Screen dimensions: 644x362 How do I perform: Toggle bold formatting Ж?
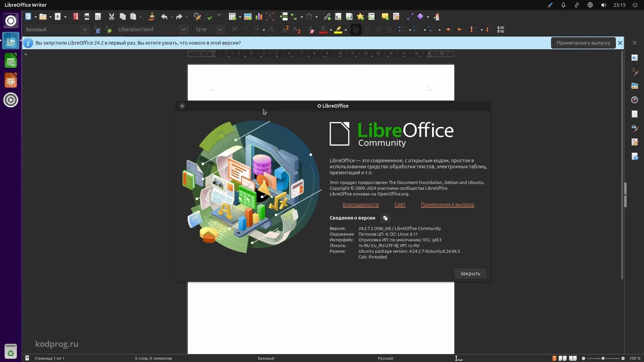[235, 29]
